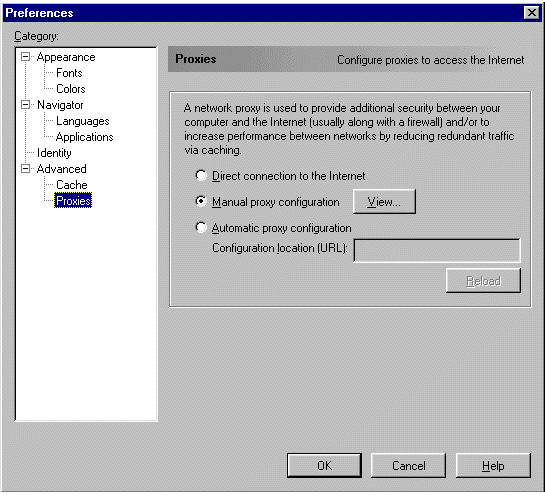545x495 pixels.
Task: Focus the Configuration location URL field
Action: pyautogui.click(x=437, y=250)
